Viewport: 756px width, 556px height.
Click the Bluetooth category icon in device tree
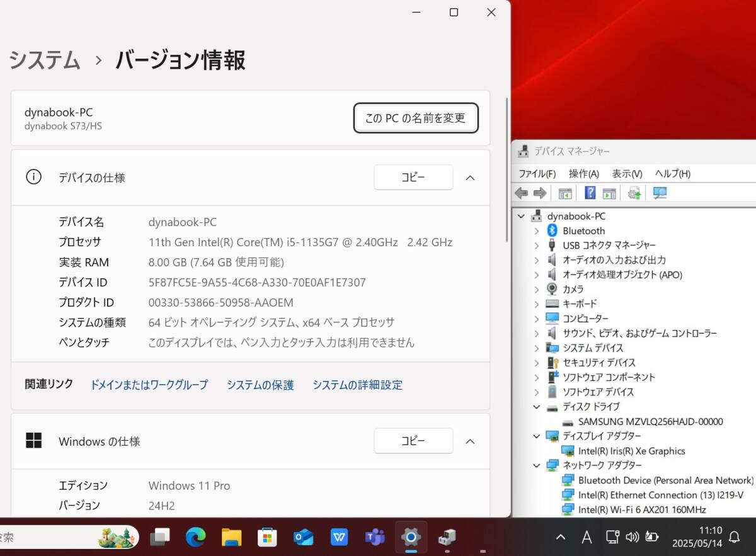coord(553,230)
